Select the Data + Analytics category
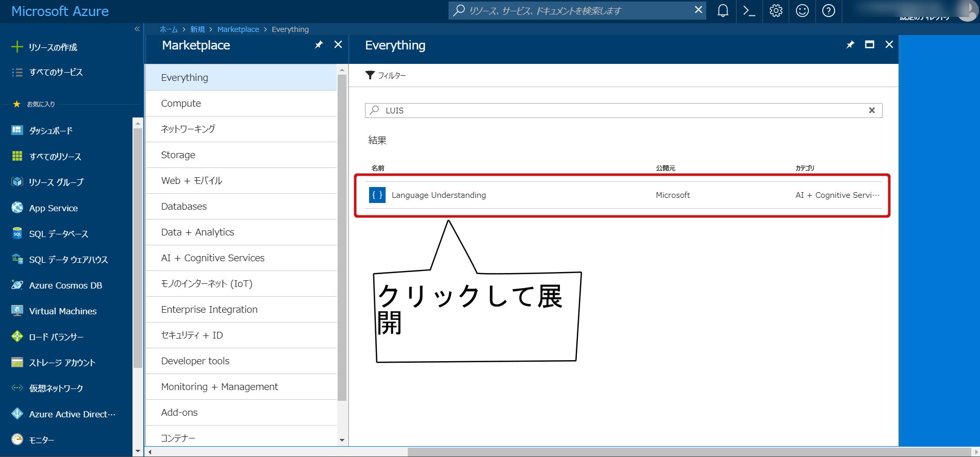Viewport: 980px width, 457px height. click(241, 232)
